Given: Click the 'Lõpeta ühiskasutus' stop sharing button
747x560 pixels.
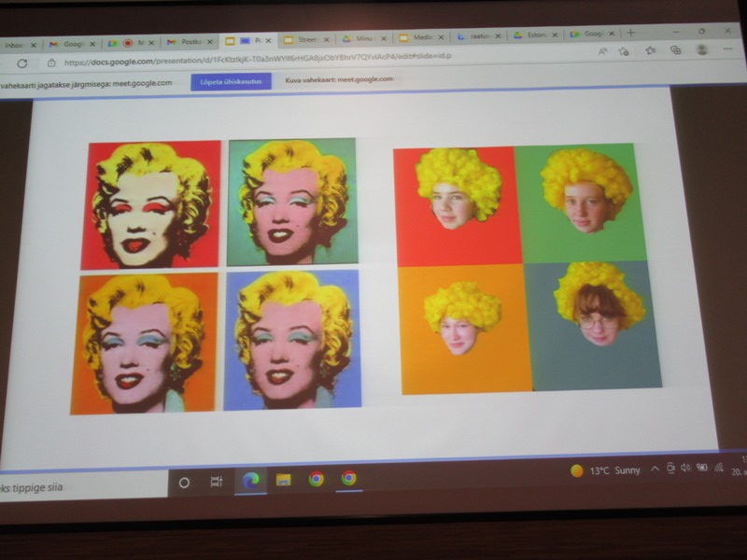Looking at the screenshot, I should pos(231,81).
